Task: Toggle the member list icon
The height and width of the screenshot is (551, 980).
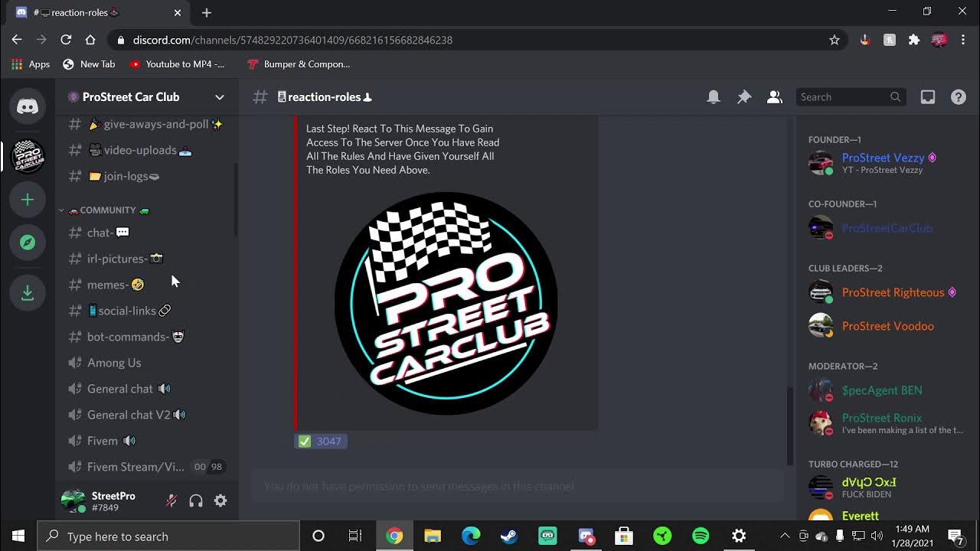Action: click(x=775, y=97)
